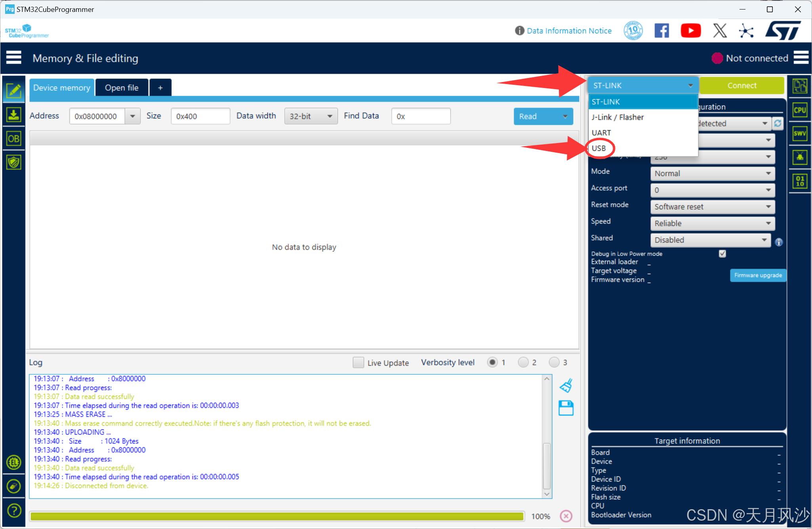This screenshot has width=812, height=529.
Task: Click the refresh serial number icon
Action: pos(778,124)
